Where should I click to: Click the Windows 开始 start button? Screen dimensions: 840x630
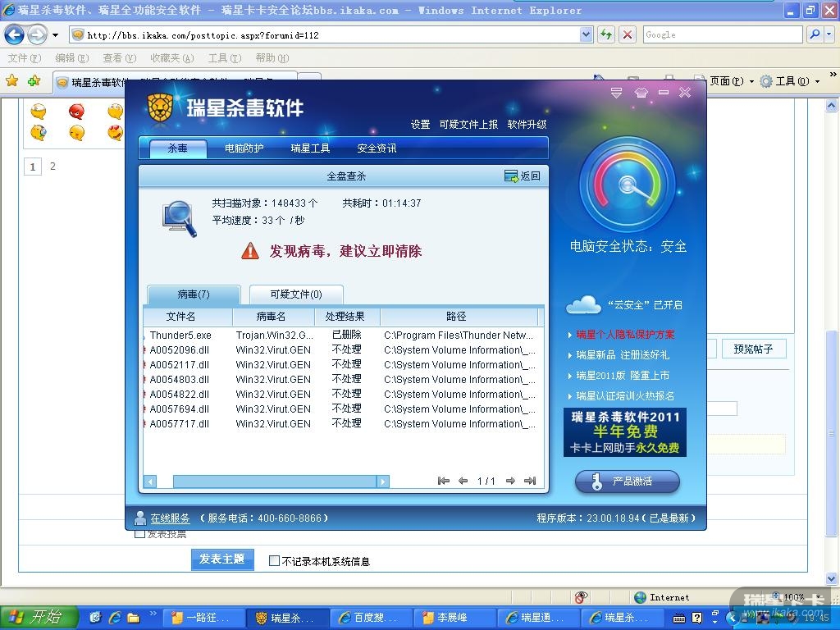pyautogui.click(x=38, y=618)
